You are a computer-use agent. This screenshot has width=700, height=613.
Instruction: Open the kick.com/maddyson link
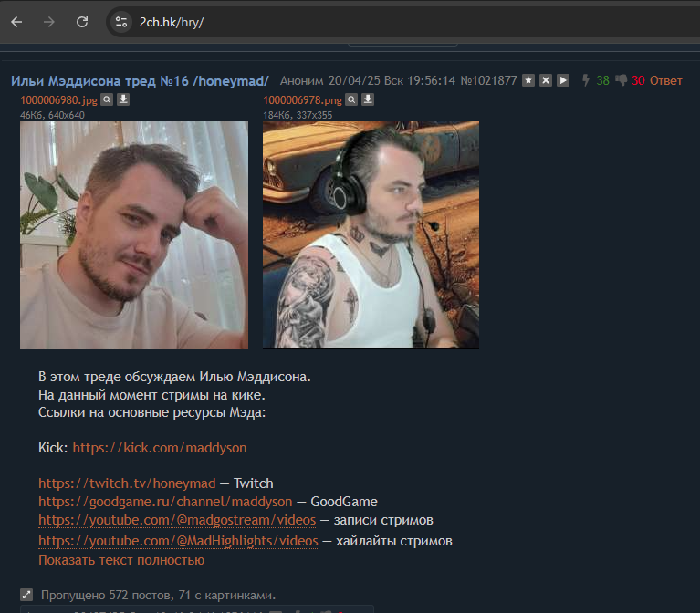click(160, 448)
